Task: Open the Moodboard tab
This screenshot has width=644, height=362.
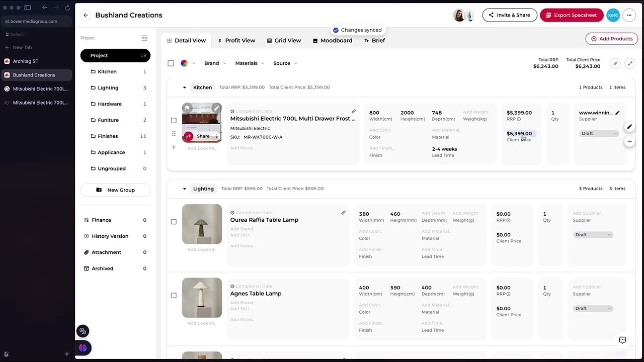Action: coord(333,40)
